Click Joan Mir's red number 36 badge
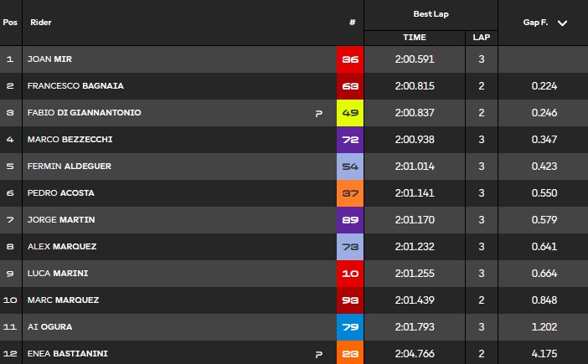Viewport: 588px width, 364px height. pyautogui.click(x=349, y=59)
